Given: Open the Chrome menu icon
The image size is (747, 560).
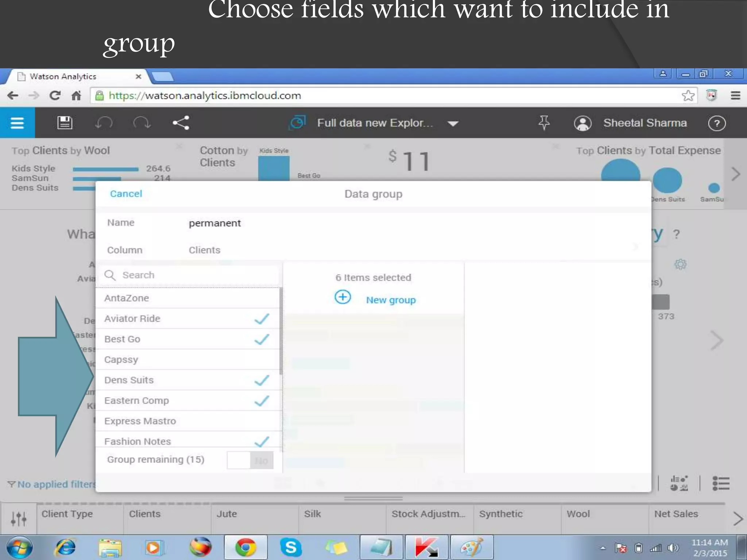Looking at the screenshot, I should [735, 96].
